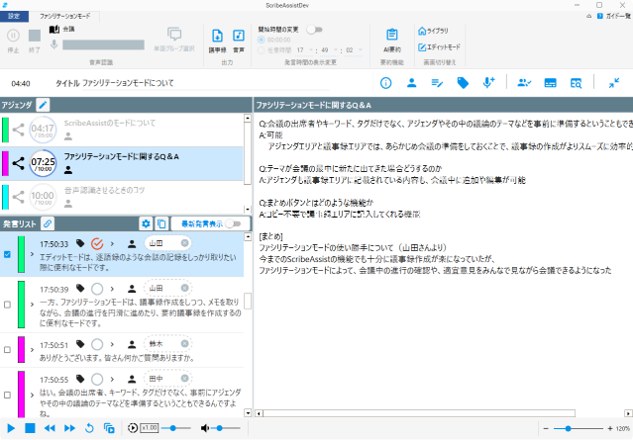Screen dimensions: 633x440
Task: Collapse the panel with top-right arrows icon
Action: point(613,83)
